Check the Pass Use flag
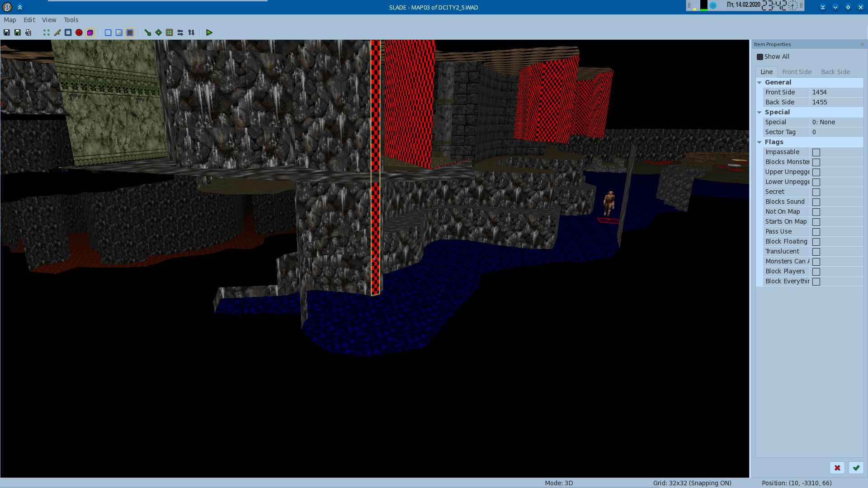The width and height of the screenshot is (868, 488). click(x=816, y=232)
